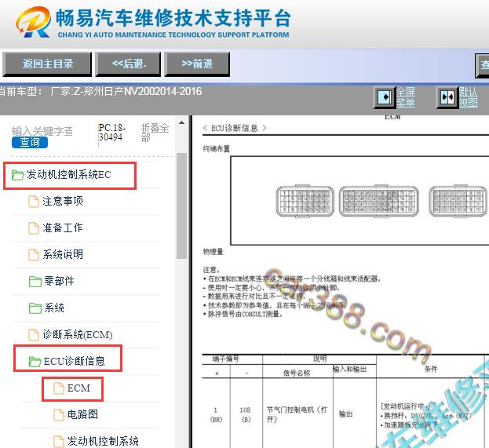Open the 默认视图 link
This screenshot has height=448, width=489.
[x=468, y=97]
